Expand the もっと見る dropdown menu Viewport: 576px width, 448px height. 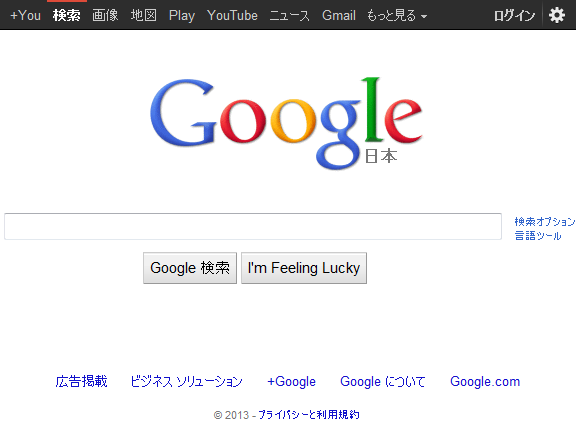[397, 15]
